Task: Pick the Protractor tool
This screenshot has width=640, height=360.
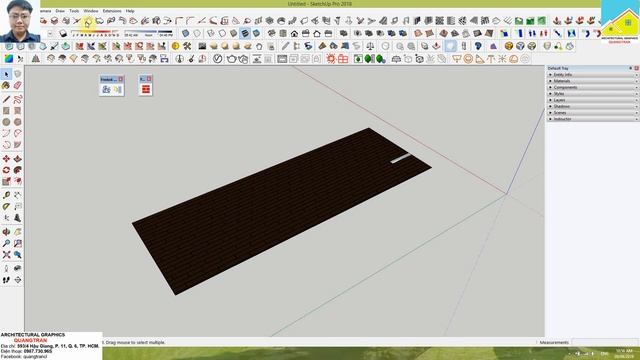Action: point(6,207)
